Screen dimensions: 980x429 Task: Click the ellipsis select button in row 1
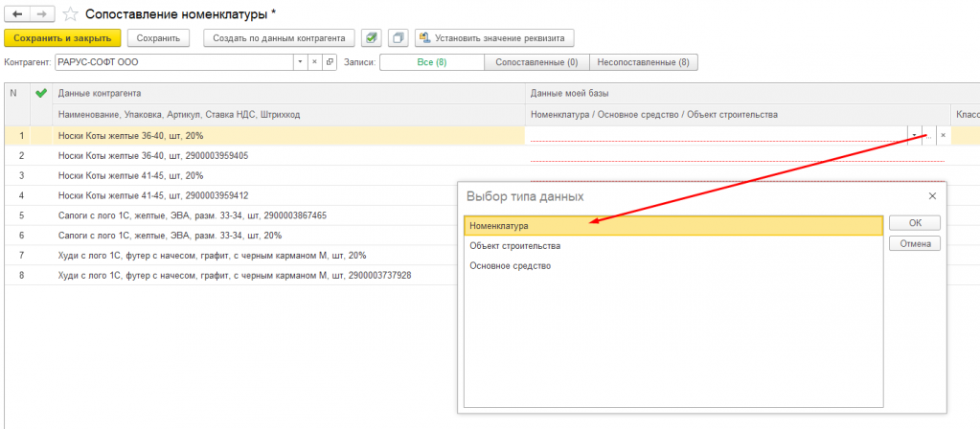coord(928,136)
